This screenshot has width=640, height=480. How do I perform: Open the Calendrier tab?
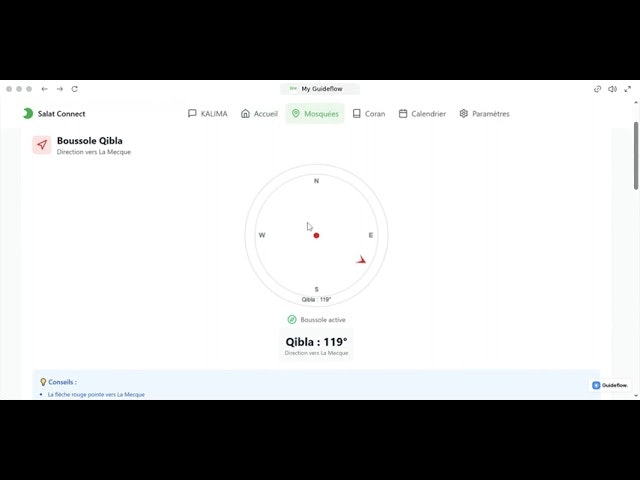click(422, 113)
